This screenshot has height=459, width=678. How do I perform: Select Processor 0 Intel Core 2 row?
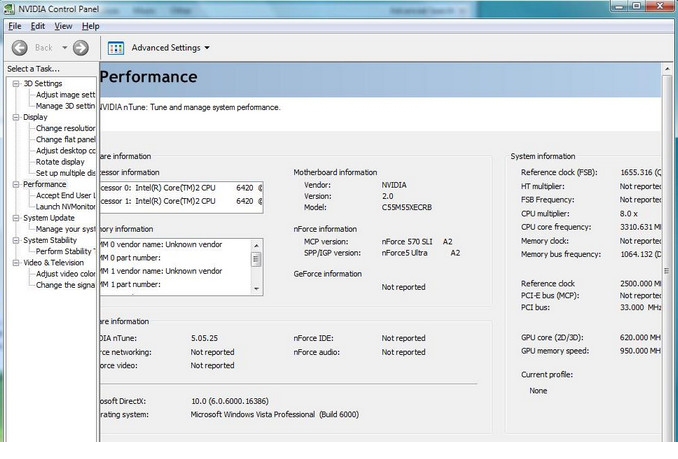pyautogui.click(x=181, y=188)
